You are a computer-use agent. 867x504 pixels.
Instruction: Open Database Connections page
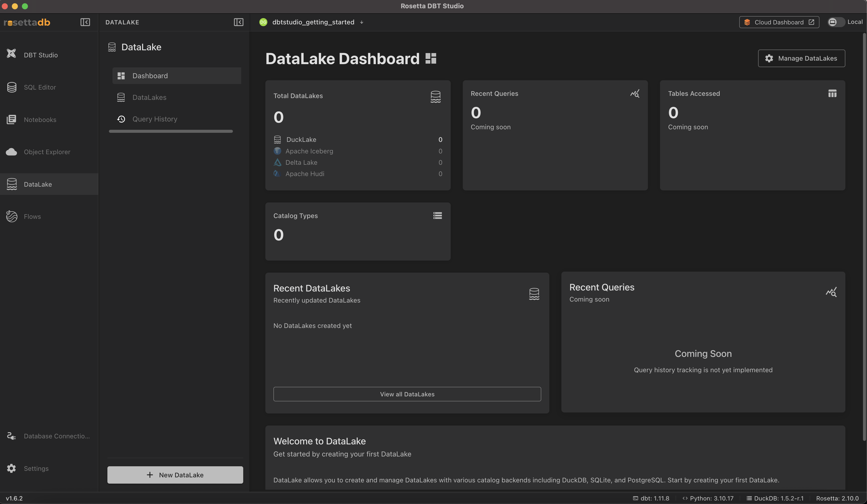[x=49, y=436]
